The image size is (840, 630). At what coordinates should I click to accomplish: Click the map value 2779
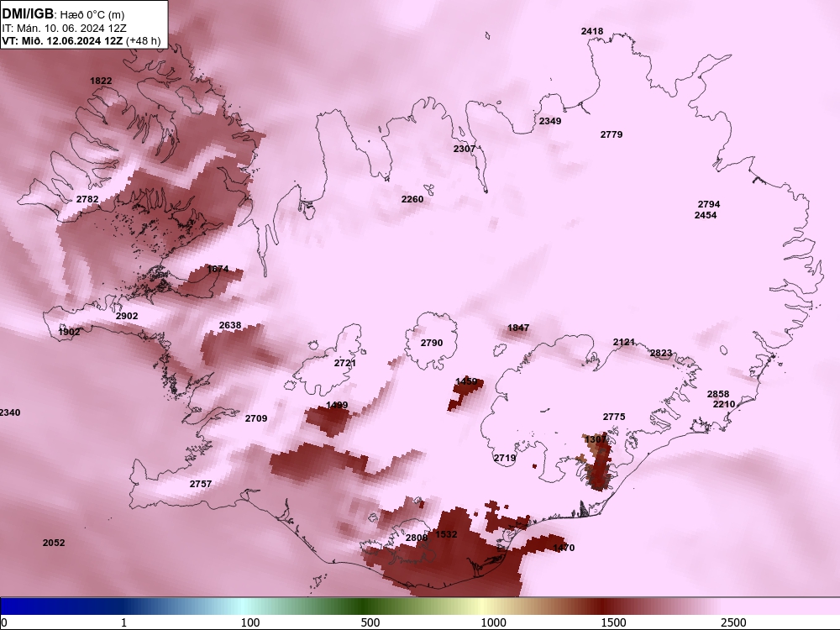(612, 134)
